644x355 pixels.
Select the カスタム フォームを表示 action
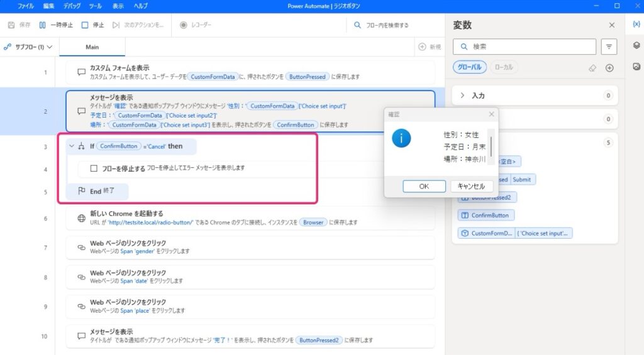click(250, 72)
